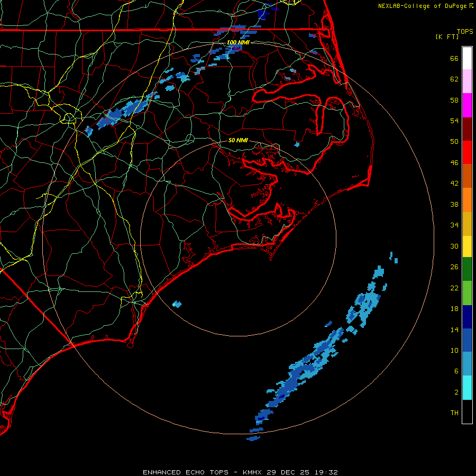Select the medium blue 14 kft legend swatch
The width and height of the screenshot is (476, 476).
click(x=467, y=340)
